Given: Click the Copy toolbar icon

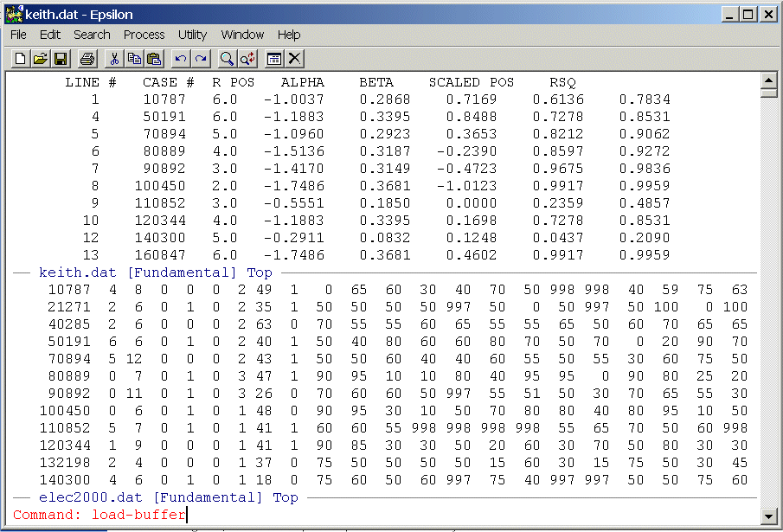Looking at the screenshot, I should click(134, 59).
